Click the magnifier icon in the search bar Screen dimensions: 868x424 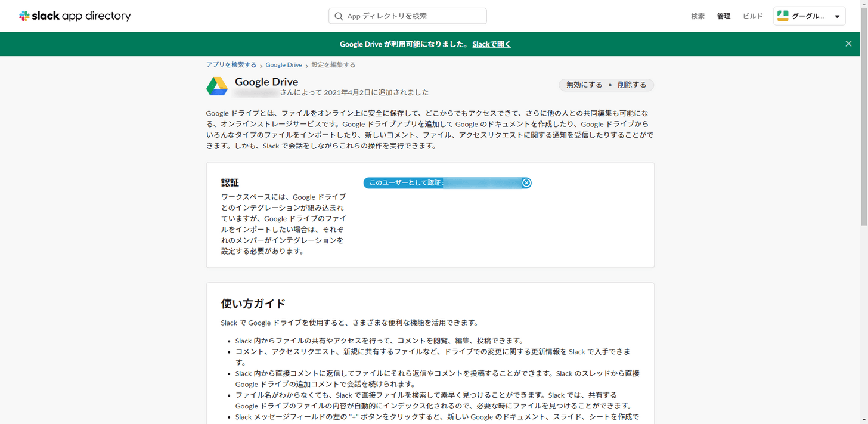pyautogui.click(x=339, y=16)
